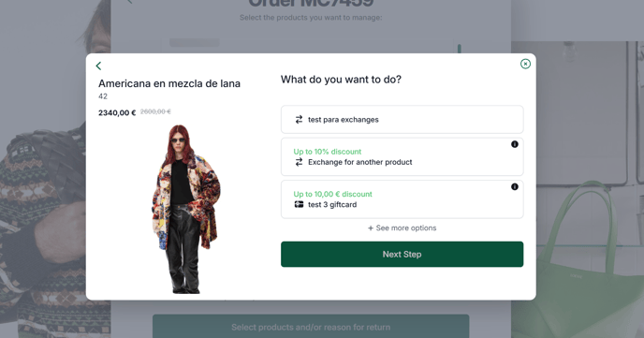Choose "Exchange for another product" option

tap(402, 157)
